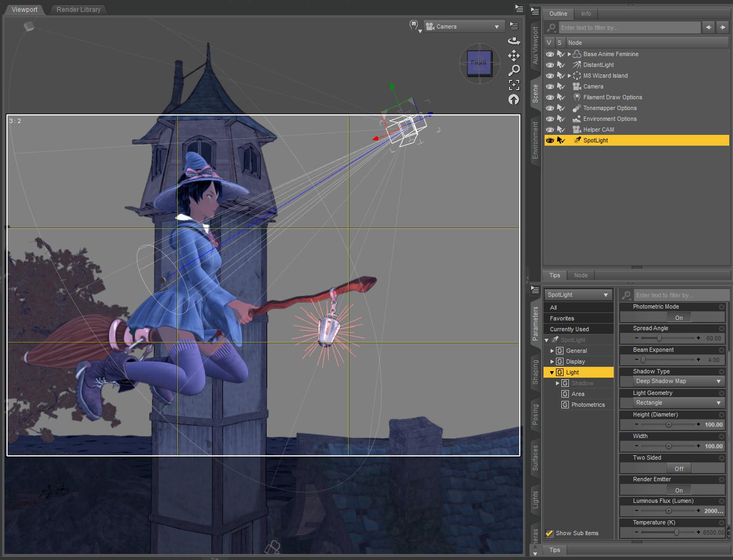The height and width of the screenshot is (560, 733).
Task: Click the zoom magnifier view control
Action: [x=514, y=70]
